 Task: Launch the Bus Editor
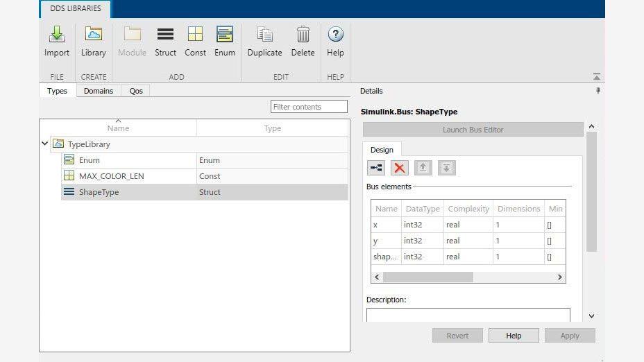(x=473, y=130)
